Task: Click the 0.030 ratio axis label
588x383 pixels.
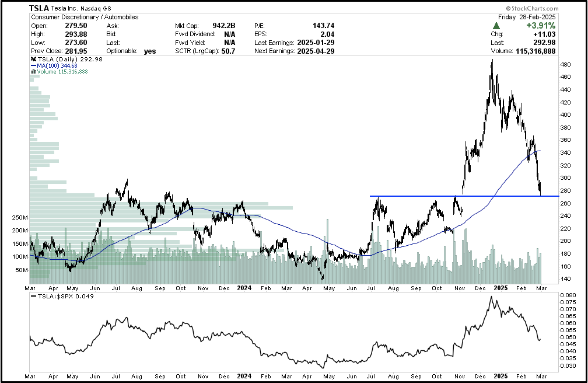Action: coord(568,365)
